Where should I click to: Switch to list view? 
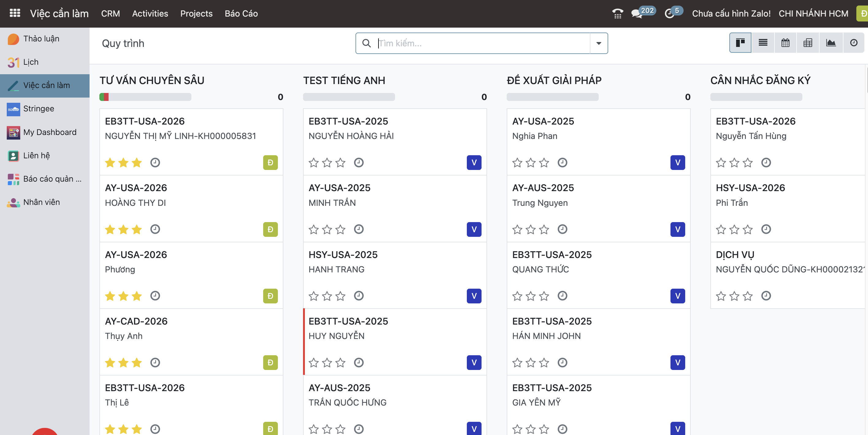coord(763,43)
